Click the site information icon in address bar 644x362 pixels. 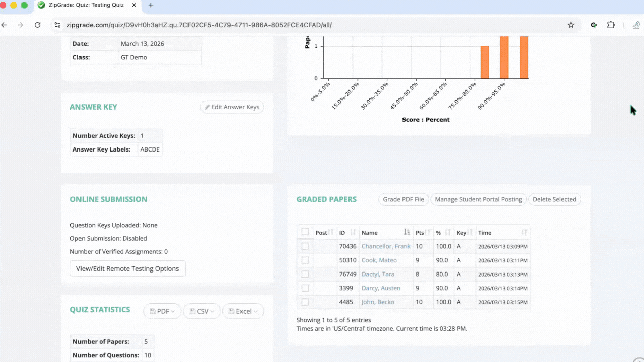pos(57,25)
